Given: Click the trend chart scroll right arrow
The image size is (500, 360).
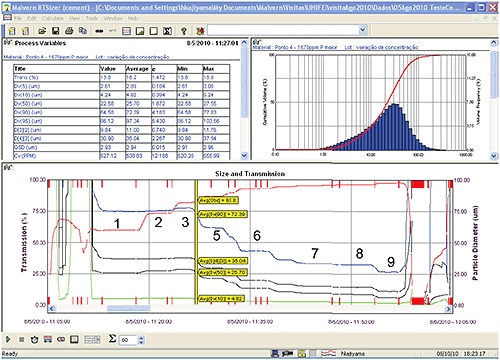Looking at the screenshot, I should click(448, 309).
